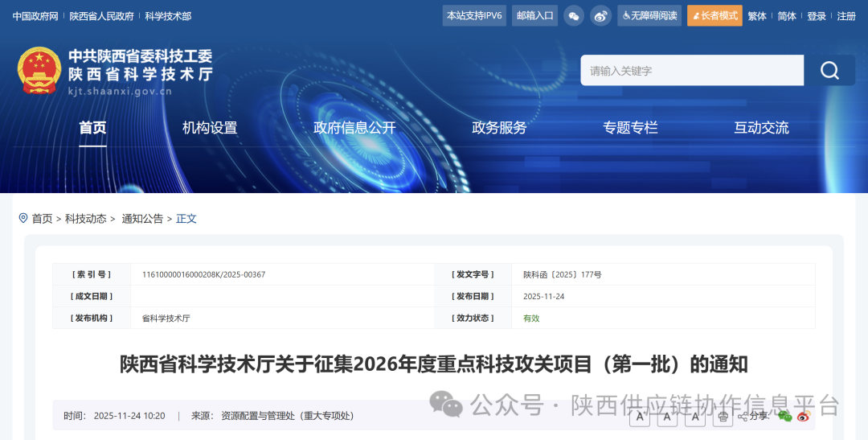Click the 效力状态 label cell

(473, 318)
